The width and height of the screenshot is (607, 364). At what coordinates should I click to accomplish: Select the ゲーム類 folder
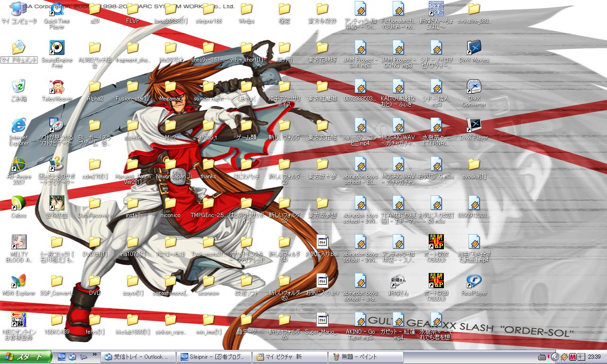click(x=247, y=130)
